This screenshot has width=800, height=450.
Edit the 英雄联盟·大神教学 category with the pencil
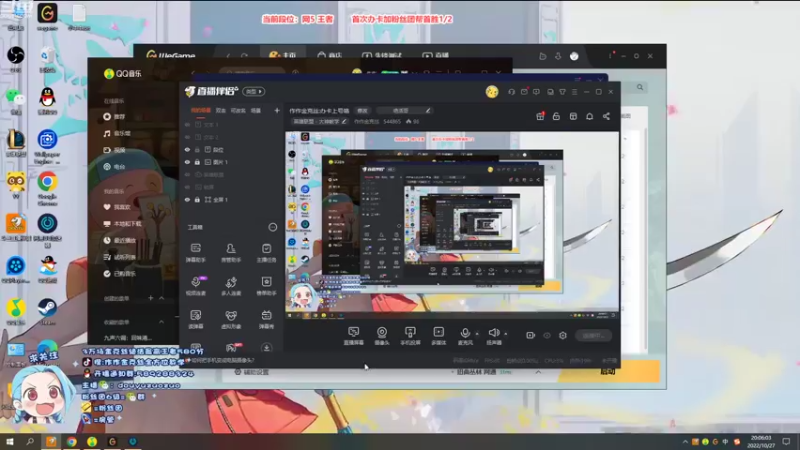tap(344, 121)
